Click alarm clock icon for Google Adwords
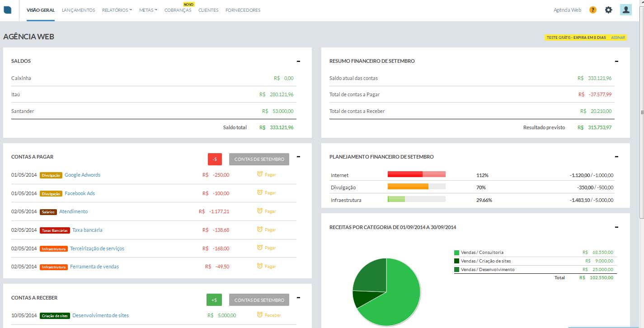Viewport: 644px width, 328px height. click(x=259, y=174)
